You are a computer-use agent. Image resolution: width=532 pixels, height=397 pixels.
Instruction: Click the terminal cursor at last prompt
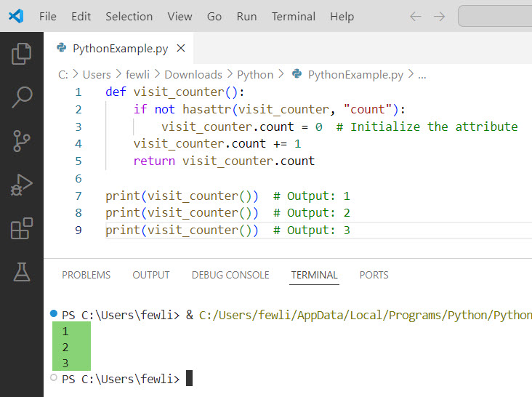coord(189,378)
